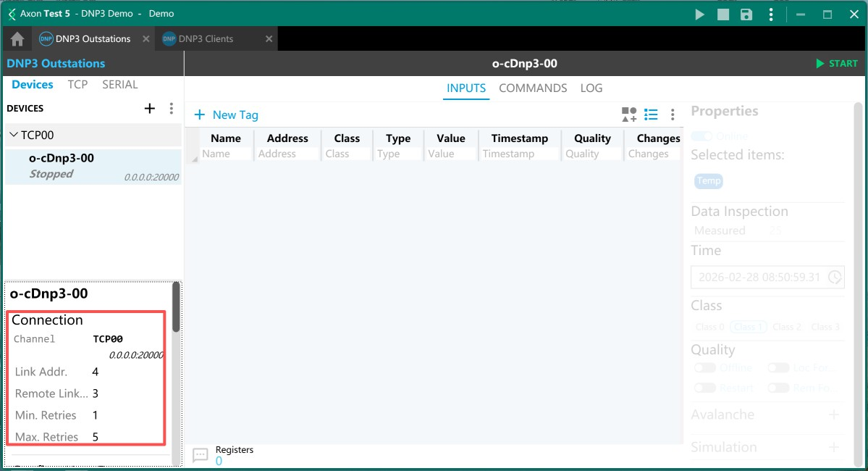The height and width of the screenshot is (471, 868).
Task: Collapse the TCP00 tree node
Action: [14, 135]
